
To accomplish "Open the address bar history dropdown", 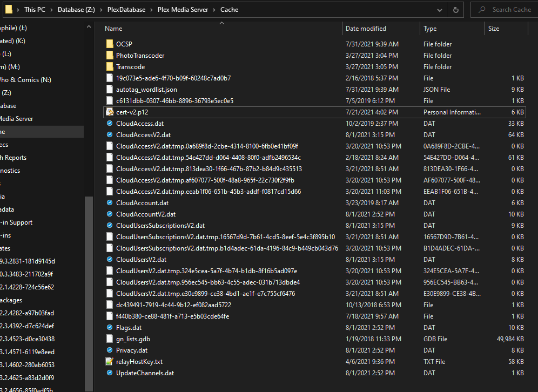I will tap(440, 10).
